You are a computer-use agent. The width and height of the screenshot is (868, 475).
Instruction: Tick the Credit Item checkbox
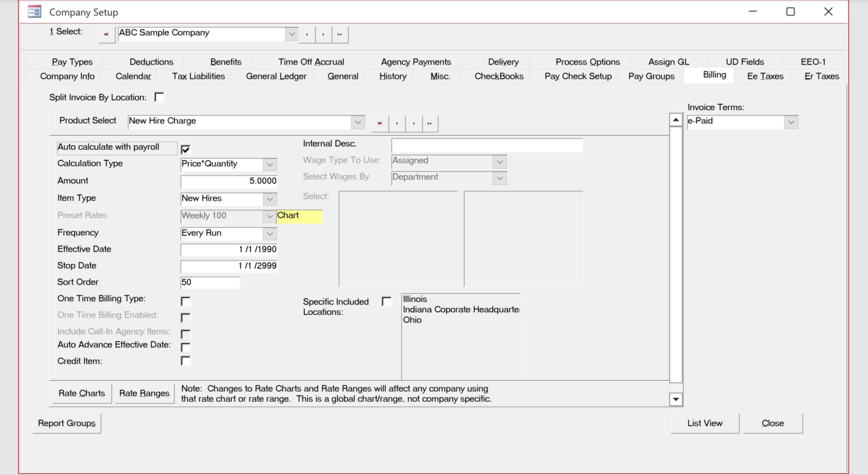click(185, 361)
